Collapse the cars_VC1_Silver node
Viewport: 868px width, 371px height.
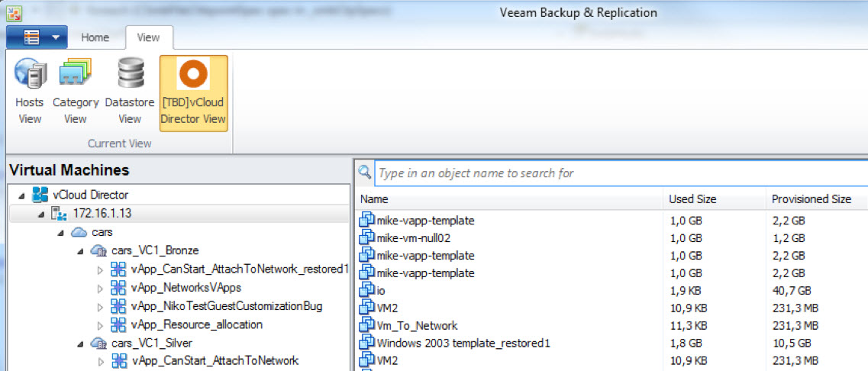80,343
